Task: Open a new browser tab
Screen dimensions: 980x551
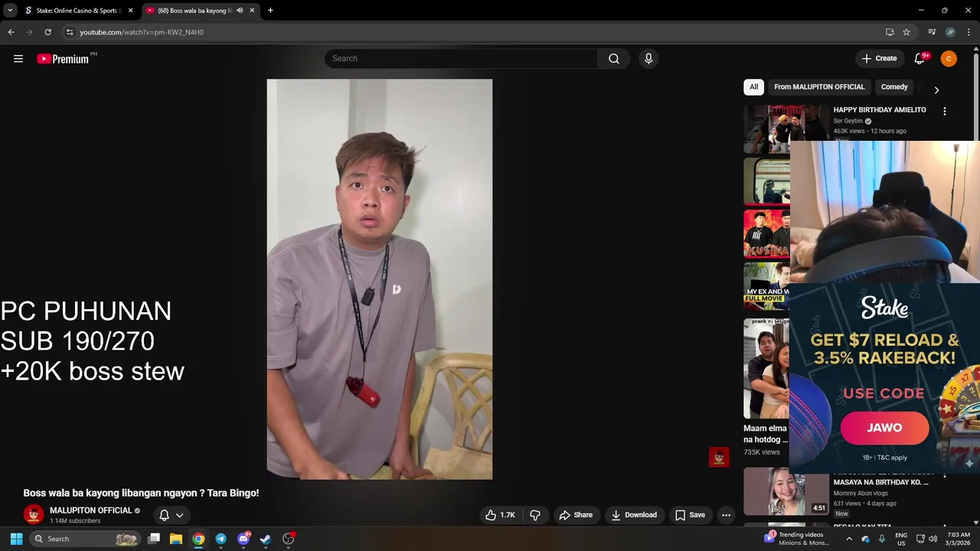Action: (270, 11)
